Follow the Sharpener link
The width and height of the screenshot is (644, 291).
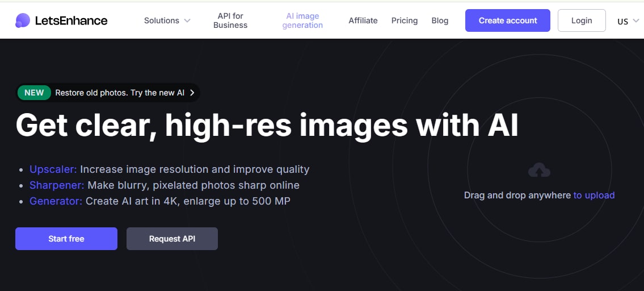(57, 185)
